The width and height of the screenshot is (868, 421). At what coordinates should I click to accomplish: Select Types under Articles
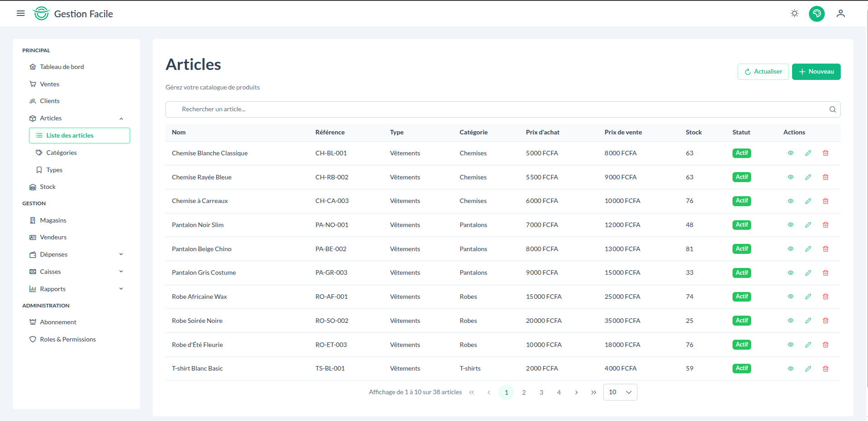point(80,170)
